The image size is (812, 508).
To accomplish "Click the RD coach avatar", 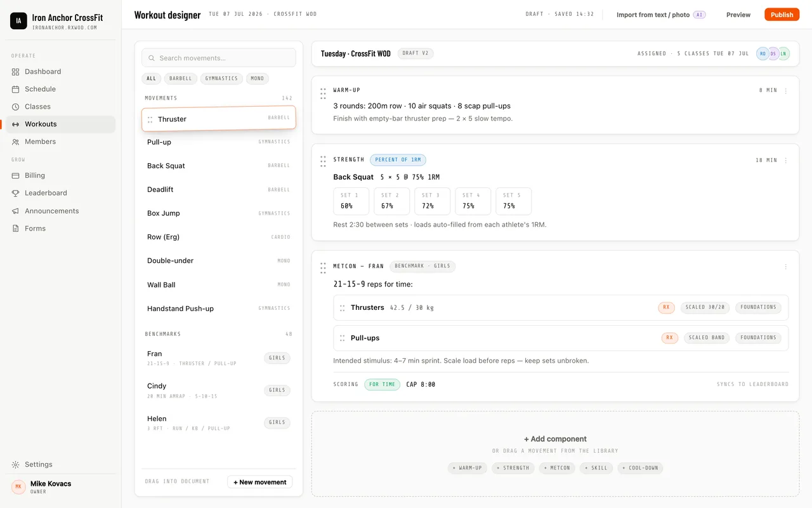I will click(763, 54).
